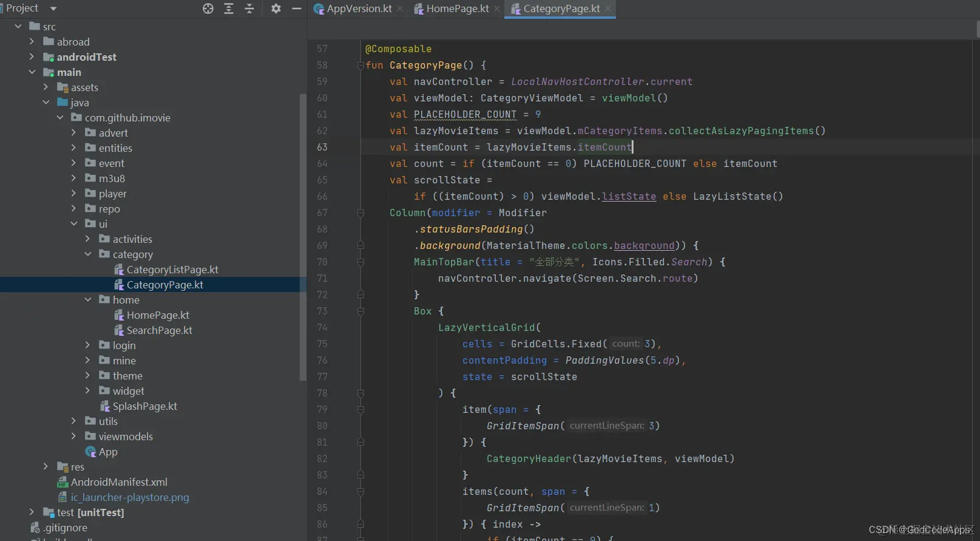
Task: Collapse the ui package
Action: pyautogui.click(x=74, y=223)
